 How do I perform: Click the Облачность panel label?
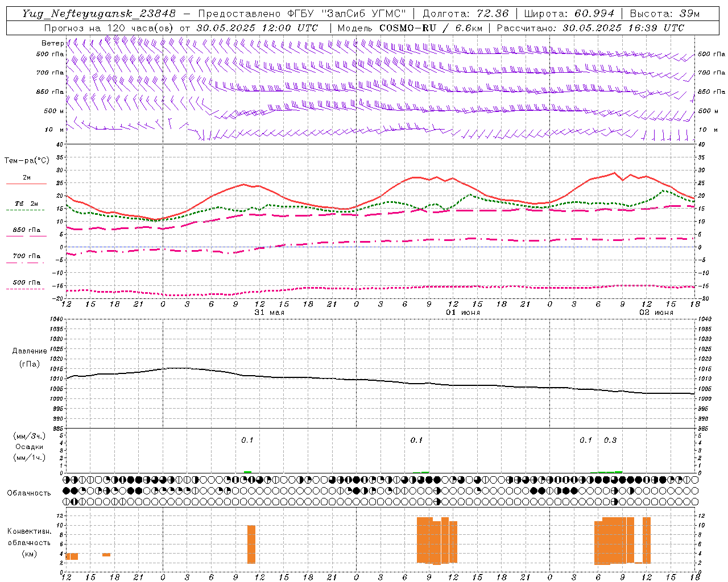(x=29, y=493)
